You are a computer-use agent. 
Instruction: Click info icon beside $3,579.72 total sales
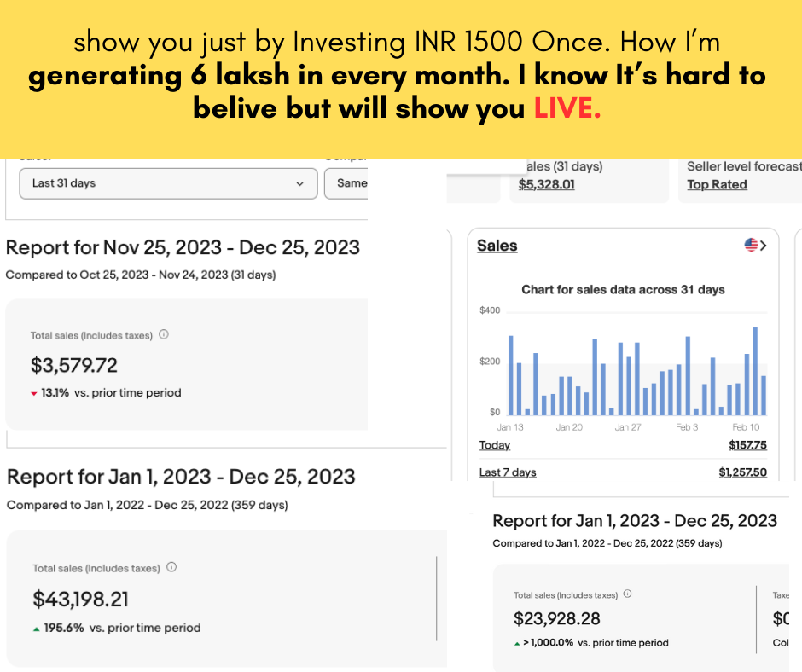click(x=164, y=335)
